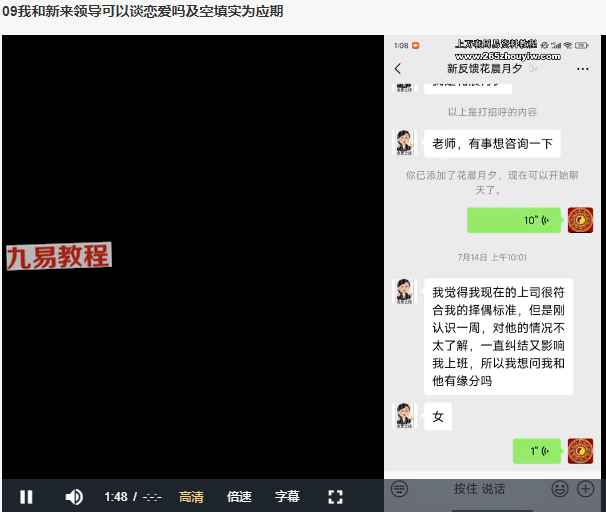
Task: Click the sender's red avatar beside 10" message
Action: 581,220
